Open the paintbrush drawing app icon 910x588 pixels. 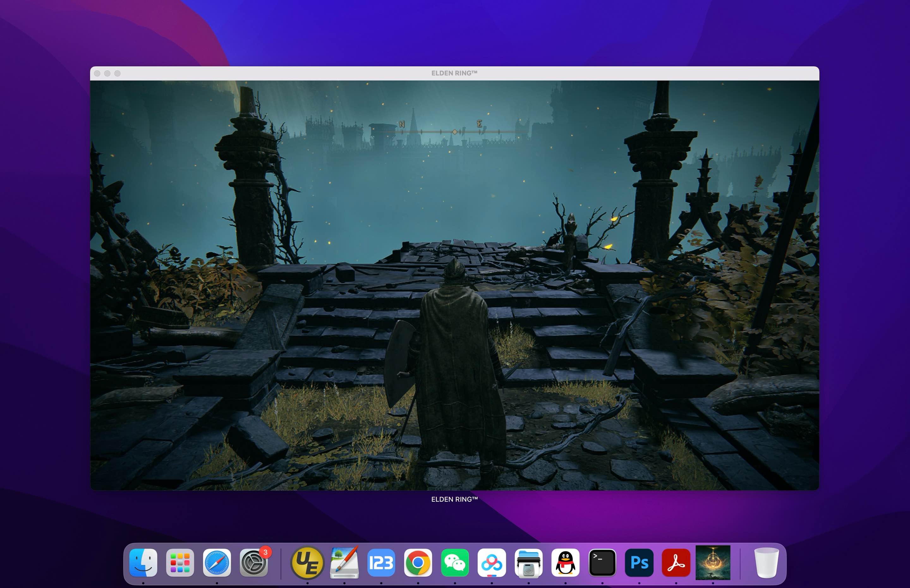344,562
